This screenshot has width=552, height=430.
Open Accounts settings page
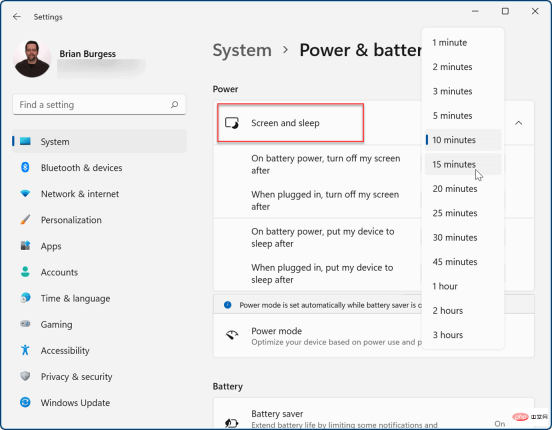(x=99, y=272)
